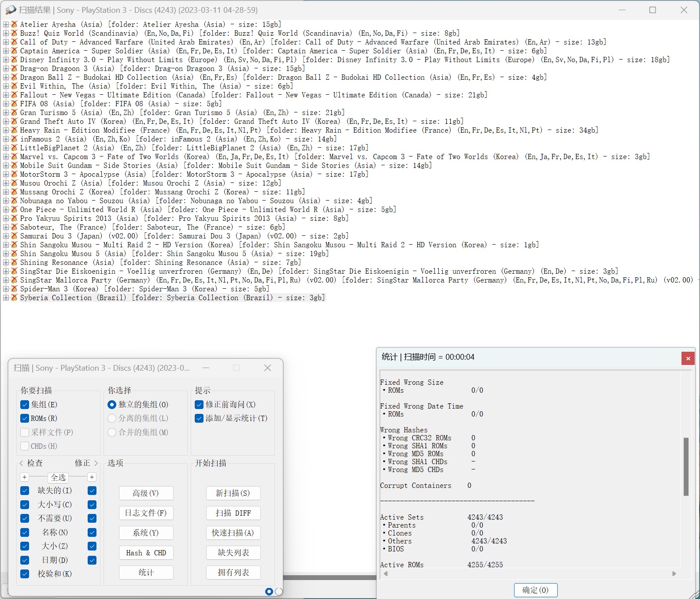Click the status icon next to Mussang Orochi Z (Korea)
Screen dimensions: 700x599
pyautogui.click(x=14, y=192)
